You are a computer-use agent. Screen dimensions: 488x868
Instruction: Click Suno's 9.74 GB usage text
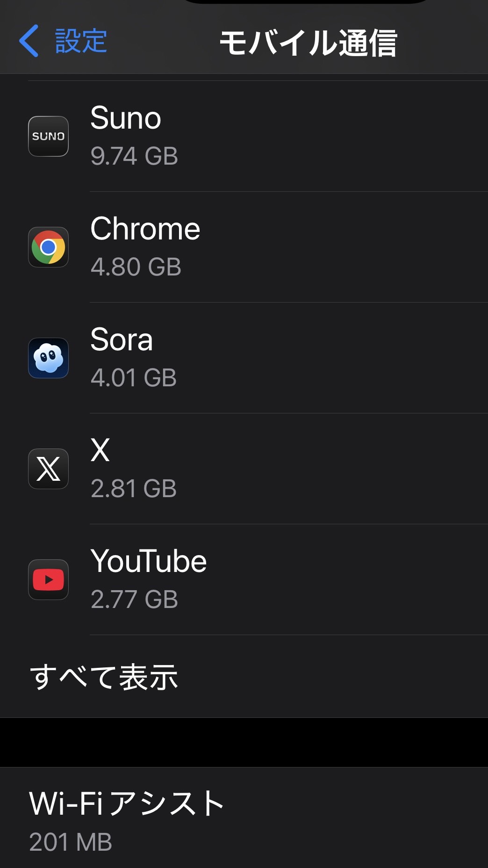point(134,156)
